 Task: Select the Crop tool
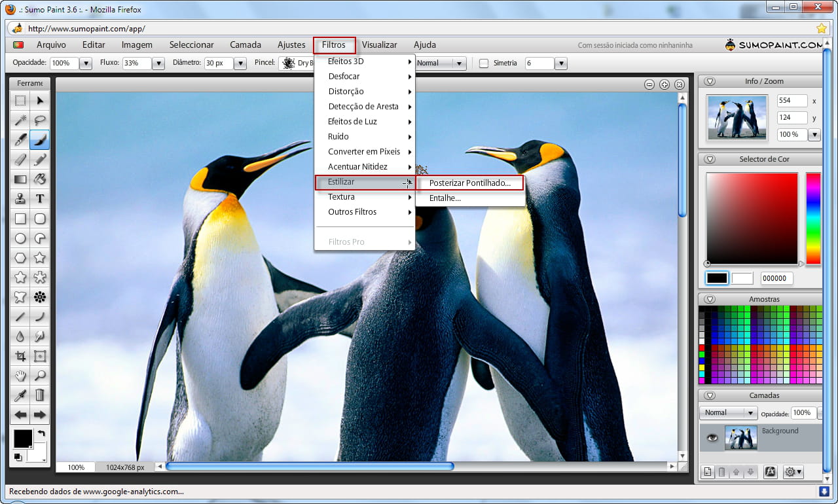[x=20, y=356]
